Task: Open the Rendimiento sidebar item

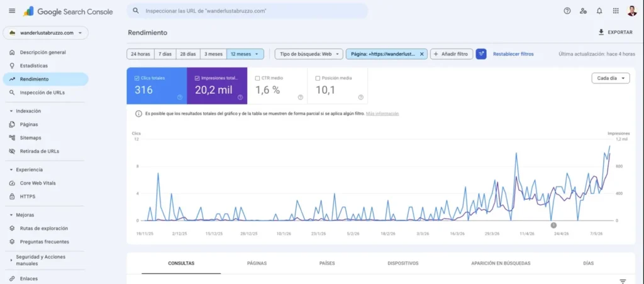Action: click(45, 79)
